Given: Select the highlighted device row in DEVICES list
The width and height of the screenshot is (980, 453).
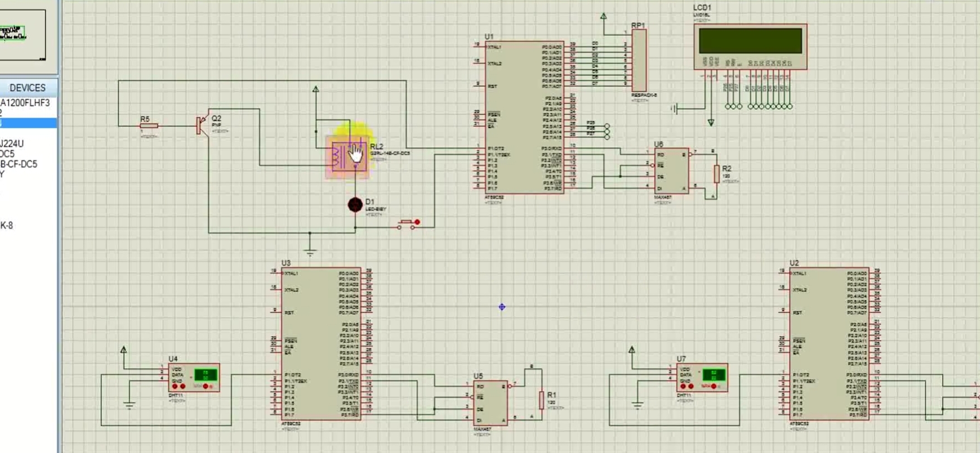Looking at the screenshot, I should [28, 123].
